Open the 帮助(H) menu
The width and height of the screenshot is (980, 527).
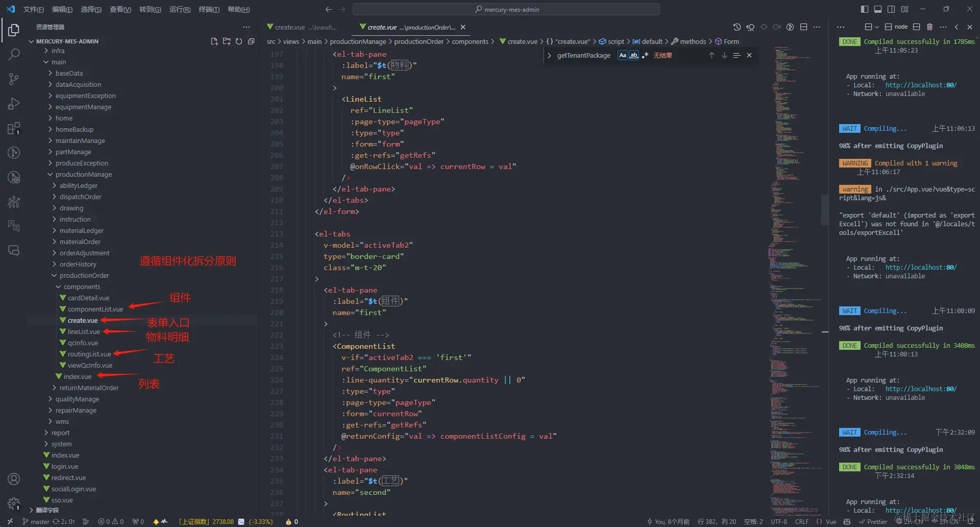click(x=238, y=9)
